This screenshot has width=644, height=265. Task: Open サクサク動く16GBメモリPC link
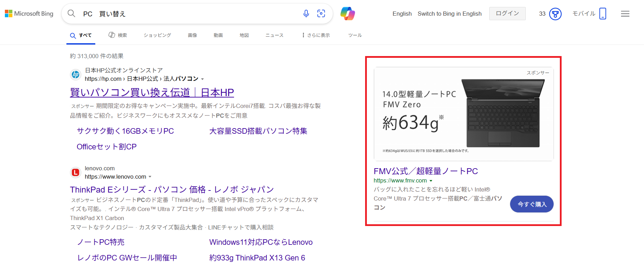(x=125, y=131)
